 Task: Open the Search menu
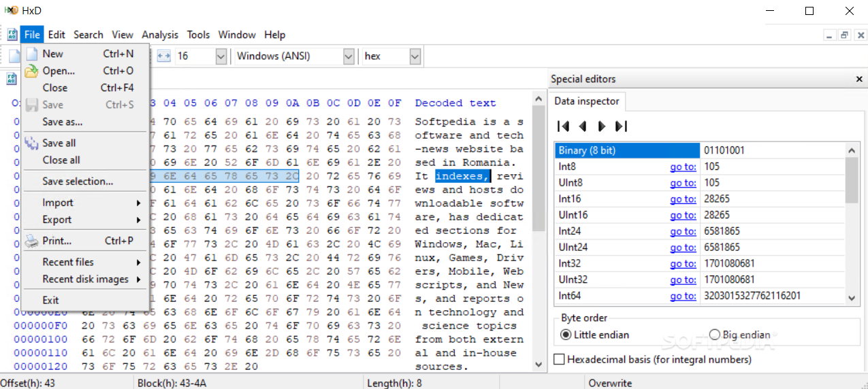click(89, 35)
